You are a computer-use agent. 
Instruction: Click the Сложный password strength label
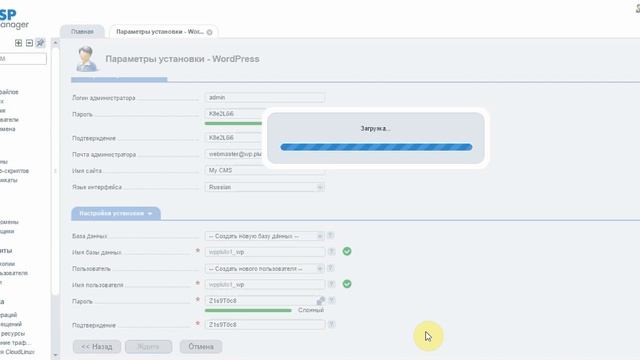pyautogui.click(x=311, y=310)
